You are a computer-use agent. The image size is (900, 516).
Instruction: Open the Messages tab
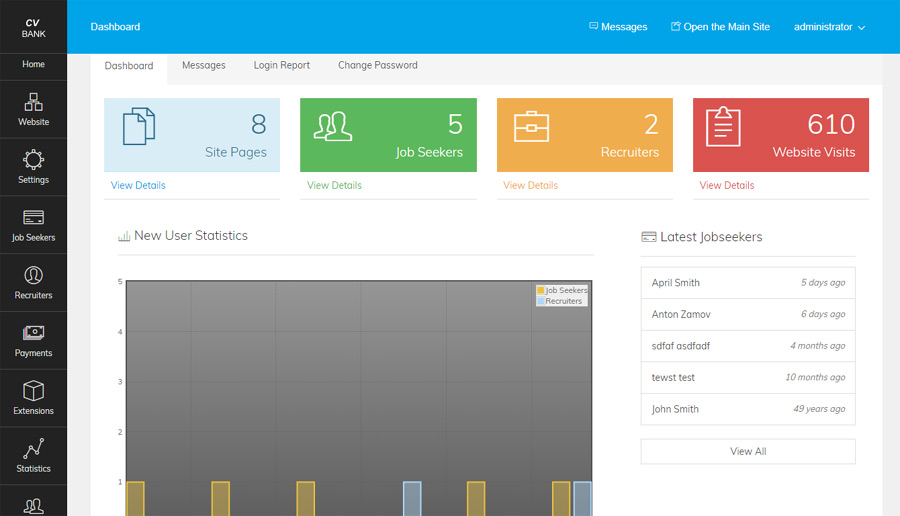pos(203,65)
